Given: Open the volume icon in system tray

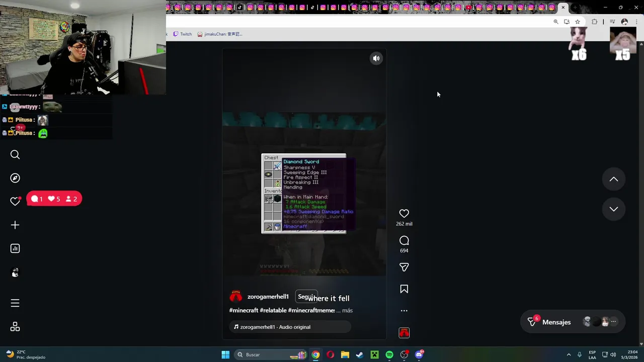Looking at the screenshot, I should [613, 354].
